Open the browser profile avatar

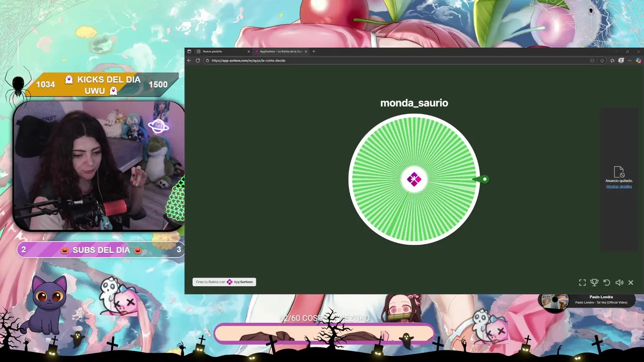point(621,60)
